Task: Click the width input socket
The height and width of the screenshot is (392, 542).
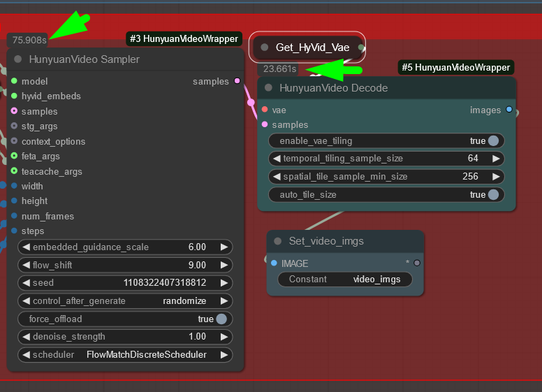Action: tap(14, 186)
